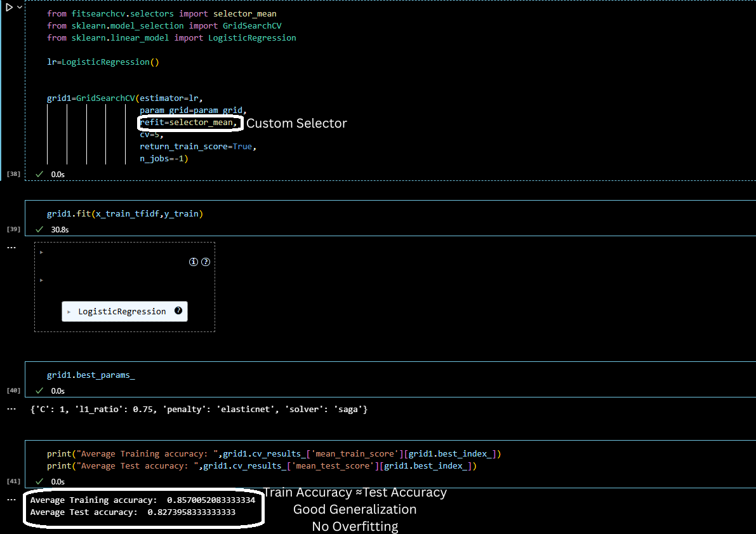Viewport: 756px width, 534px height.
Task: Expand the topmost arrow in estimator diagram
Action: [x=41, y=252]
